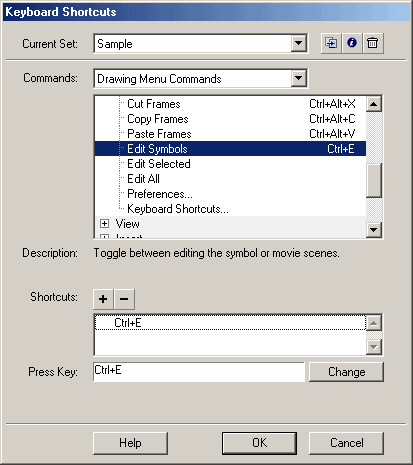Image resolution: width=413 pixels, height=465 pixels.
Task: Click the command list scroll down arrow
Action: tap(374, 230)
